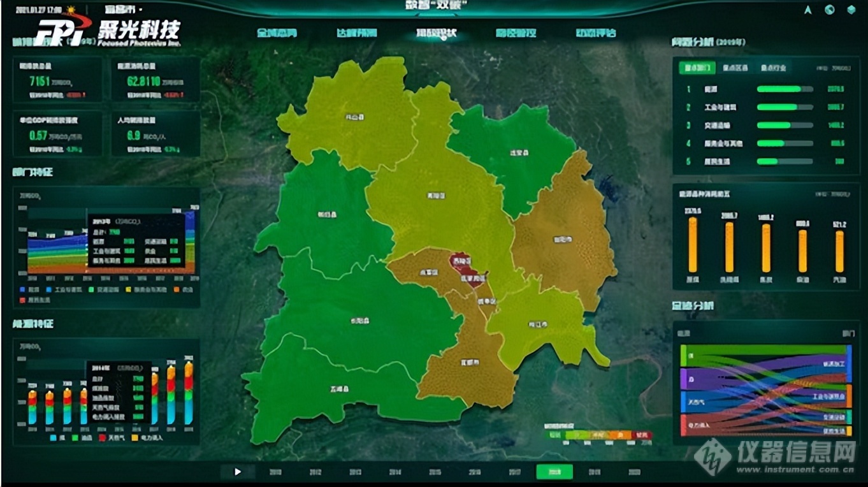Click the 当阳市 region on the map
The height and width of the screenshot is (487, 868).
pos(562,240)
